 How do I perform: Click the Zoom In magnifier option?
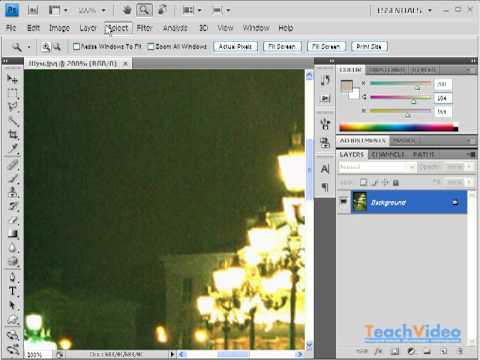coord(46,47)
